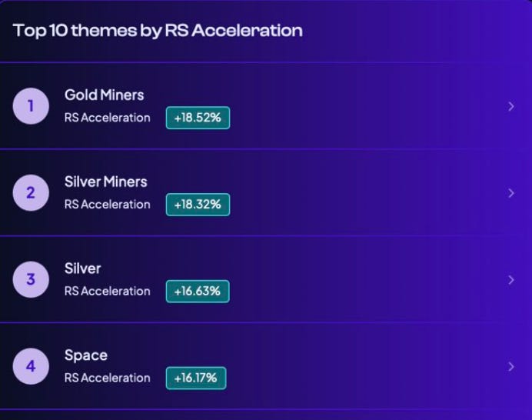The image size is (532, 420).
Task: Click the rank 3 circle badge
Action: click(31, 279)
